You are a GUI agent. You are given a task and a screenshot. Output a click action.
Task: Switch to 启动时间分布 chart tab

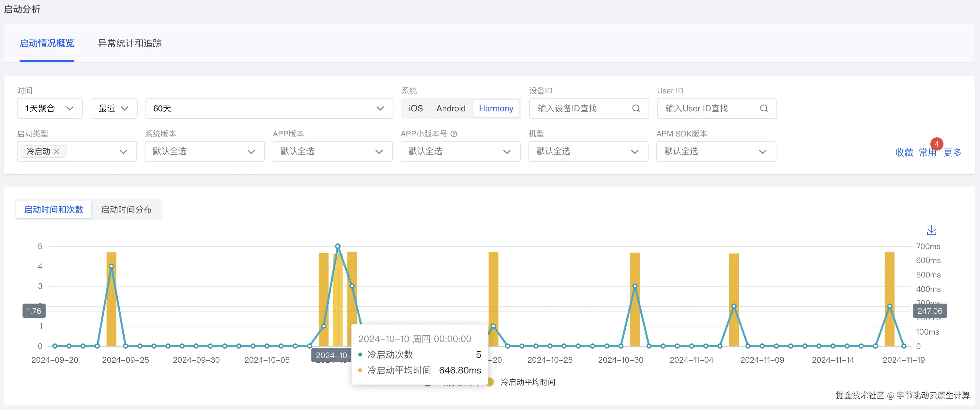tap(126, 209)
